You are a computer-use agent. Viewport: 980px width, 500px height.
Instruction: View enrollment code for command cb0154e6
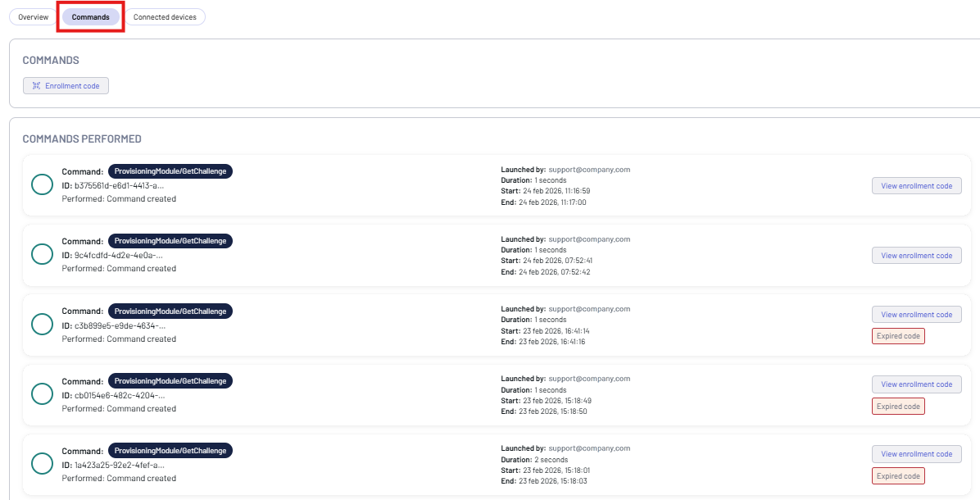pyautogui.click(x=916, y=384)
